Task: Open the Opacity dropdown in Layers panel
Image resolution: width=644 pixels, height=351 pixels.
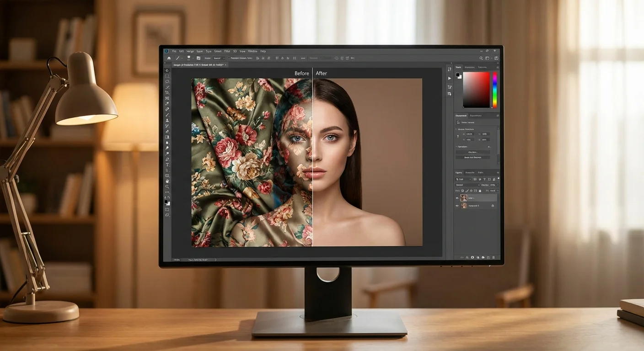Action: click(x=493, y=185)
